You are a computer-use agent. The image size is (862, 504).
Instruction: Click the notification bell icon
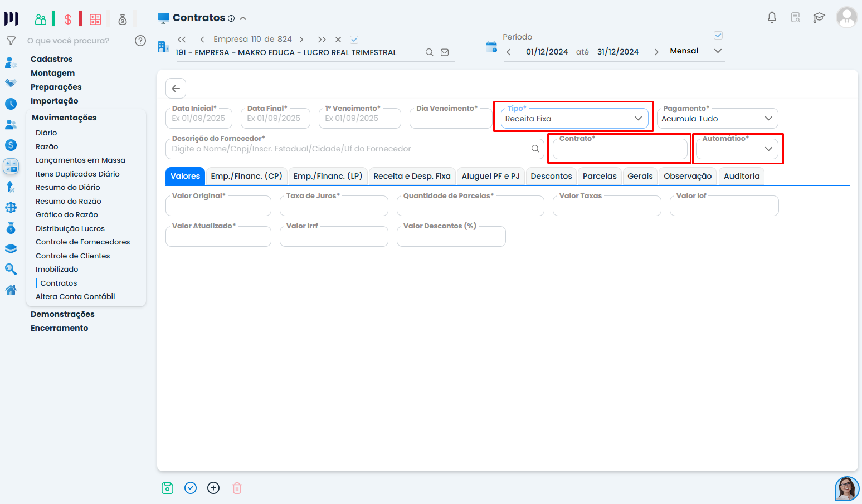tap(772, 17)
